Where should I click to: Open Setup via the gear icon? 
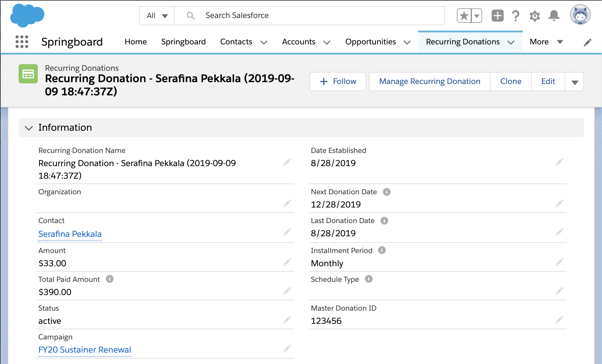coord(535,16)
